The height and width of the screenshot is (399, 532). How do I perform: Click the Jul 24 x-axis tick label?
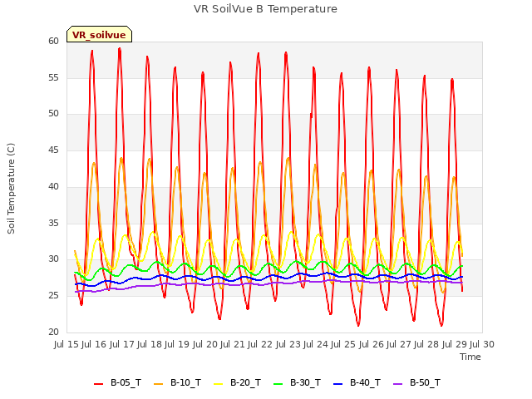316,345
